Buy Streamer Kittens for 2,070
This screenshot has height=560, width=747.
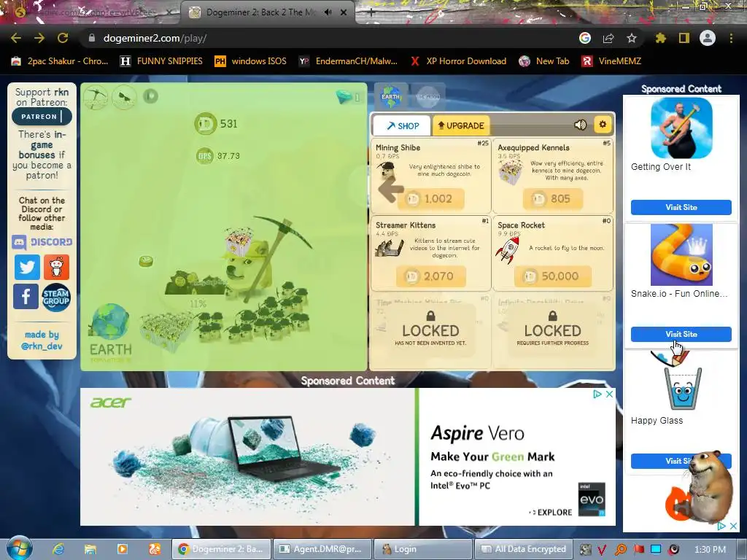point(432,276)
